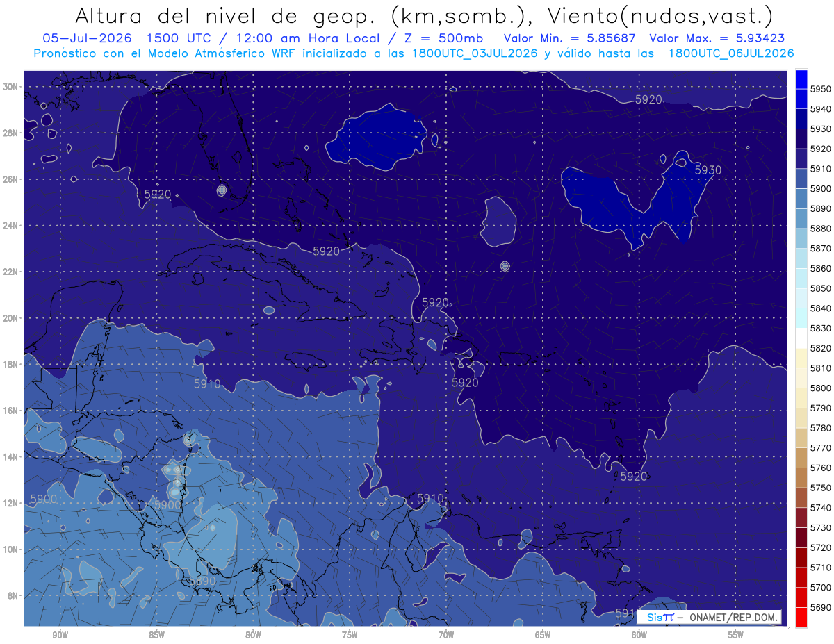834x644 pixels.
Task: Select the 'Z = 500mb' level text
Action: click(445, 38)
